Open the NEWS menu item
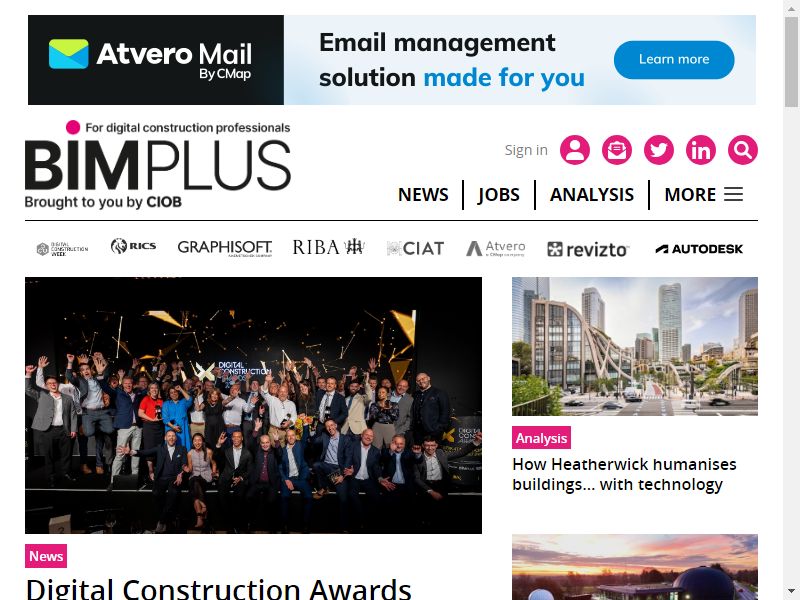Screen dimensions: 800x600 pyautogui.click(x=423, y=194)
